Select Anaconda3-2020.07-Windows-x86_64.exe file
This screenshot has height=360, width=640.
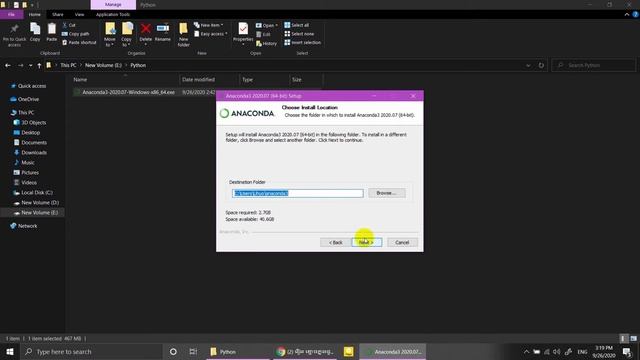pyautogui.click(x=128, y=92)
